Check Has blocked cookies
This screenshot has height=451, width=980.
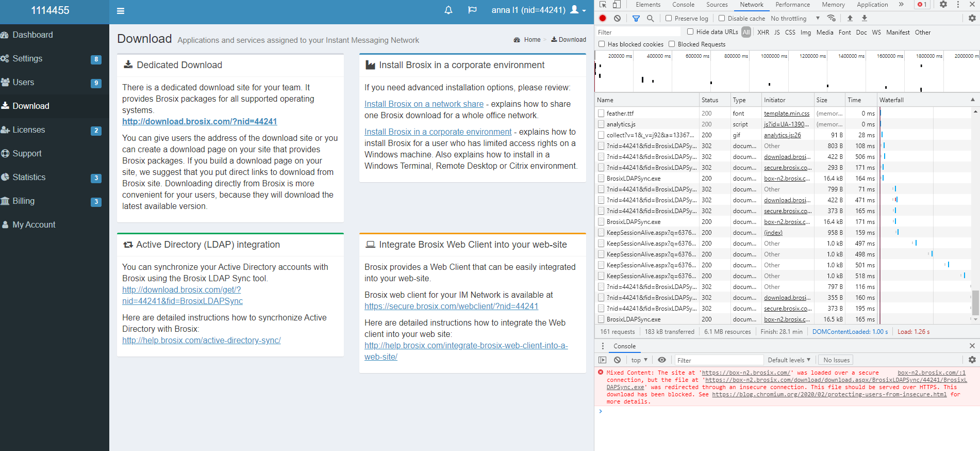pyautogui.click(x=602, y=44)
